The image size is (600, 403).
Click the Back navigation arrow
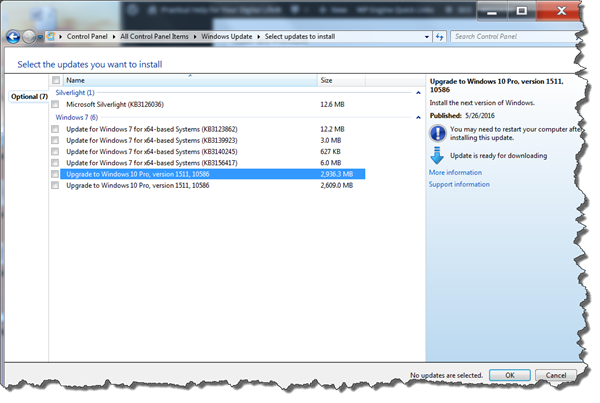pyautogui.click(x=13, y=37)
